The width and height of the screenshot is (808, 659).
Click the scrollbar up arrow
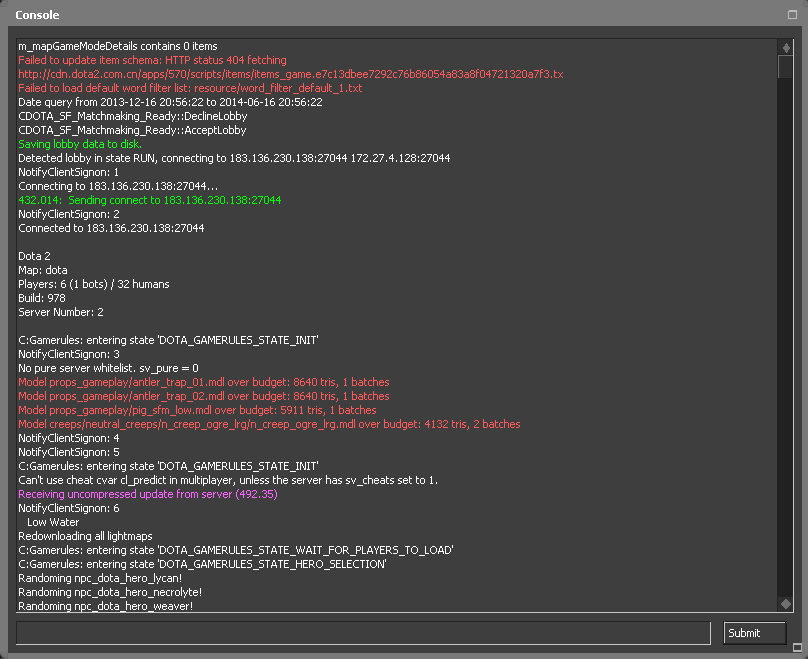pos(786,48)
